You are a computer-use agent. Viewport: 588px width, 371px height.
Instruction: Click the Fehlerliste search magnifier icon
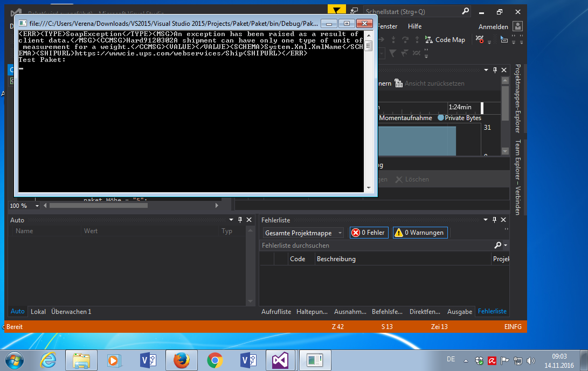[497, 245]
